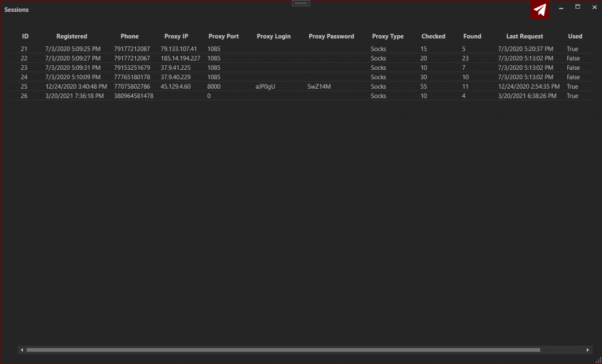Sort by the Found column header
This screenshot has width=602, height=364.
[472, 36]
